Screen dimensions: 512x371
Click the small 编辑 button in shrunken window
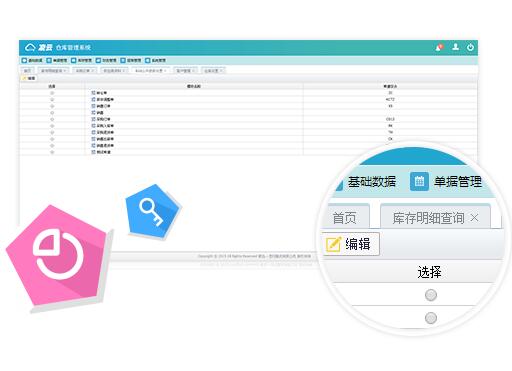pyautogui.click(x=29, y=78)
